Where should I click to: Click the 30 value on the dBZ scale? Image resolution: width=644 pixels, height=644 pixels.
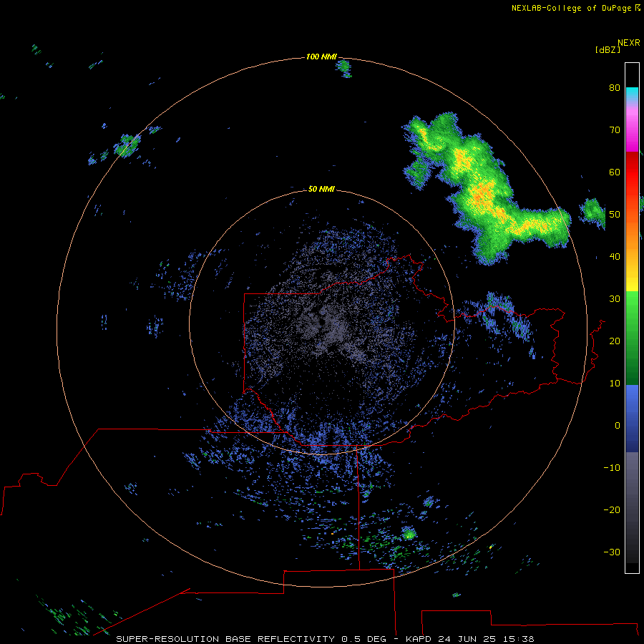(x=615, y=298)
